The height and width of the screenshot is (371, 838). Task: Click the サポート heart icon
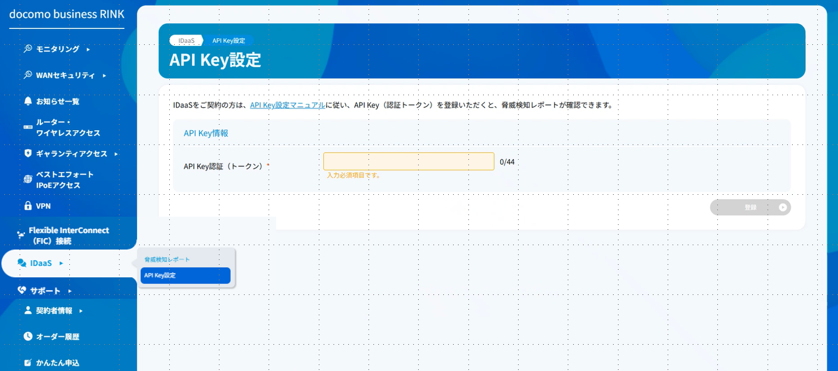click(21, 291)
